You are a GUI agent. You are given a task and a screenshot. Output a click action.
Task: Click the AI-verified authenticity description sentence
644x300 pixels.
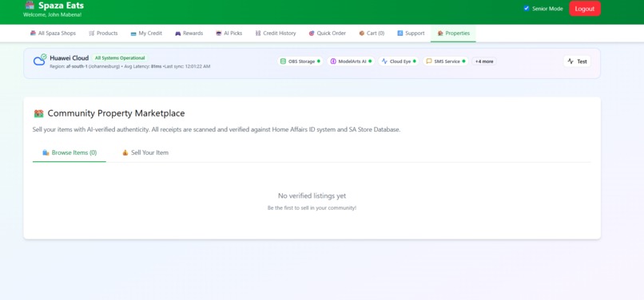pyautogui.click(x=217, y=130)
